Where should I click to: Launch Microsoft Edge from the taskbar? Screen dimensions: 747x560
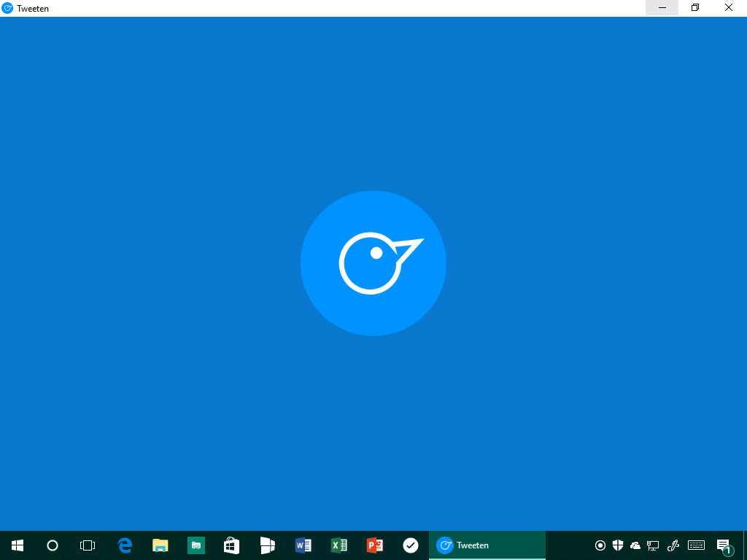(125, 545)
